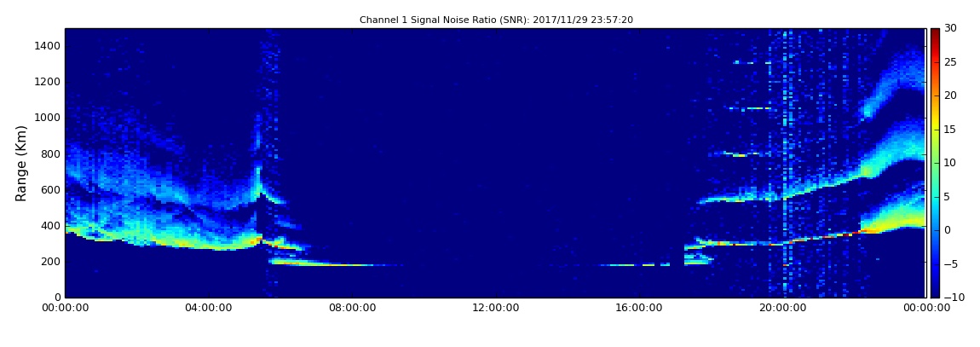Click the 1400 y-axis tick label

(47, 46)
